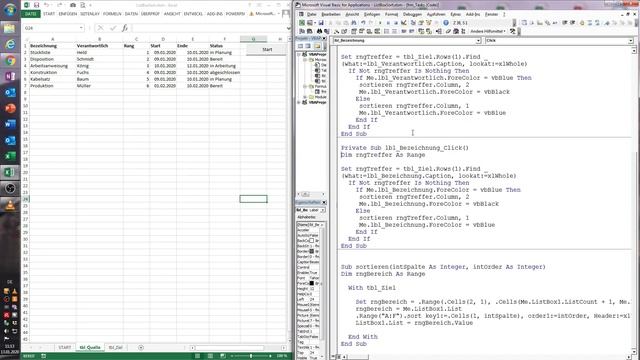This screenshot has height=360, width=640.
Task: Click Save icon in Excel quick access toolbar
Action: click(36, 5)
